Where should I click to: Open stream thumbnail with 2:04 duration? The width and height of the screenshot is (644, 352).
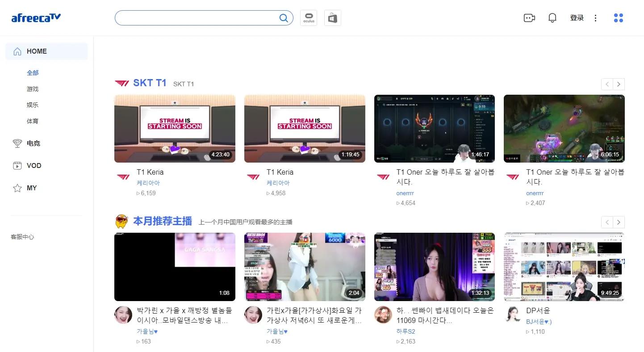[305, 267]
